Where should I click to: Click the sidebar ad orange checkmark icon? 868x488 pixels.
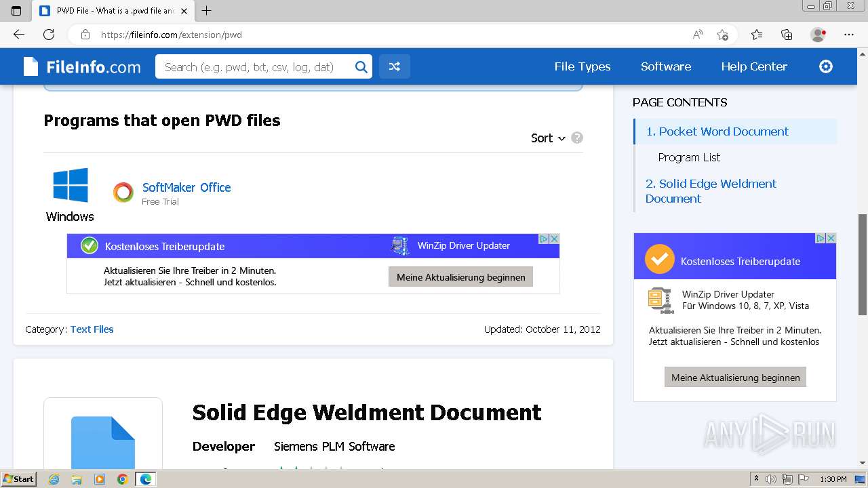(x=659, y=259)
